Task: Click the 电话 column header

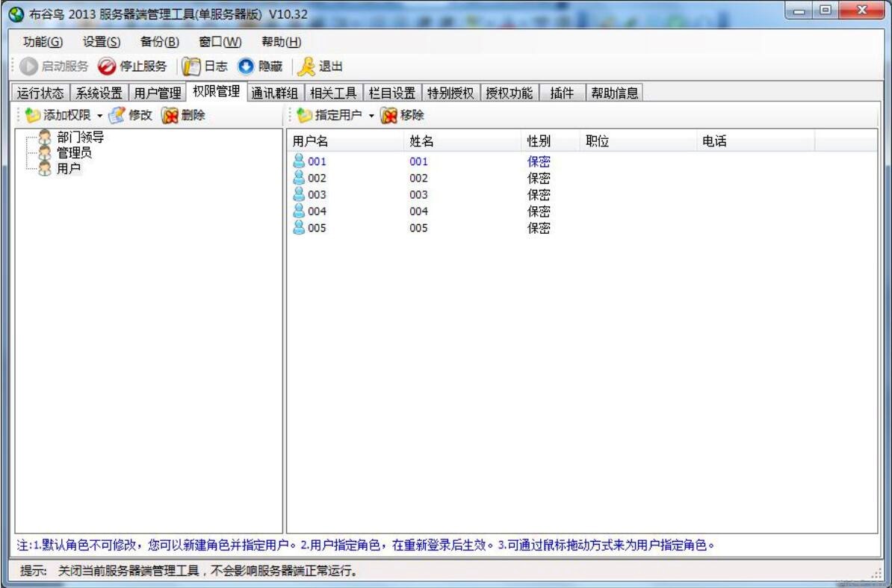Action: pos(757,141)
